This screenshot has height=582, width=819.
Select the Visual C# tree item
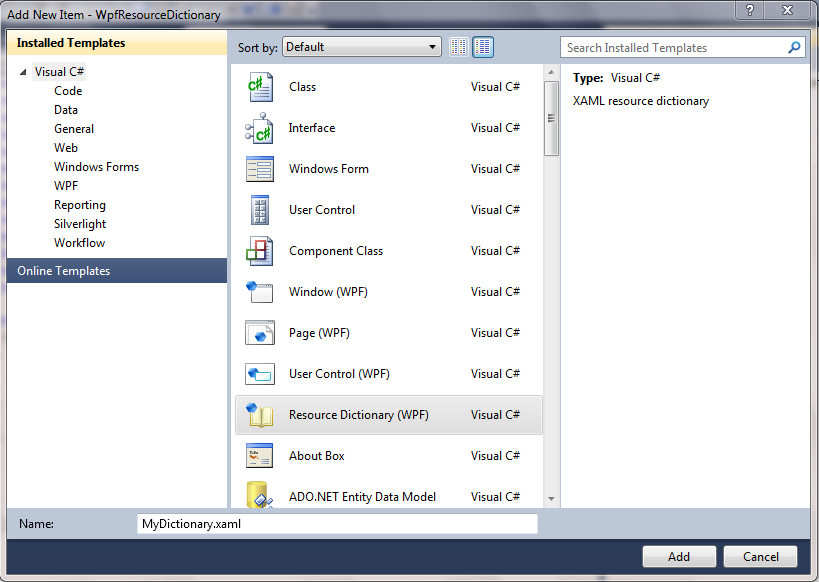[x=59, y=72]
